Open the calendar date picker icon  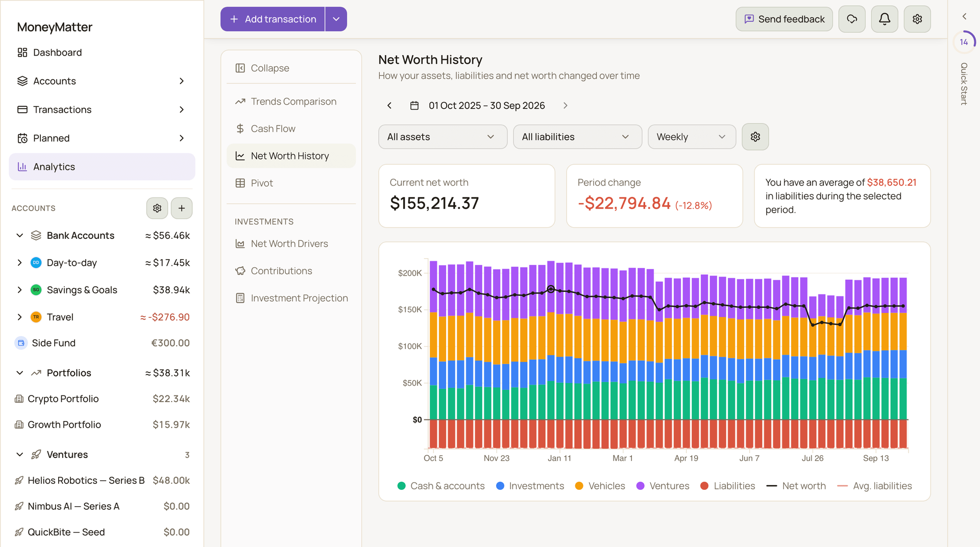point(414,106)
